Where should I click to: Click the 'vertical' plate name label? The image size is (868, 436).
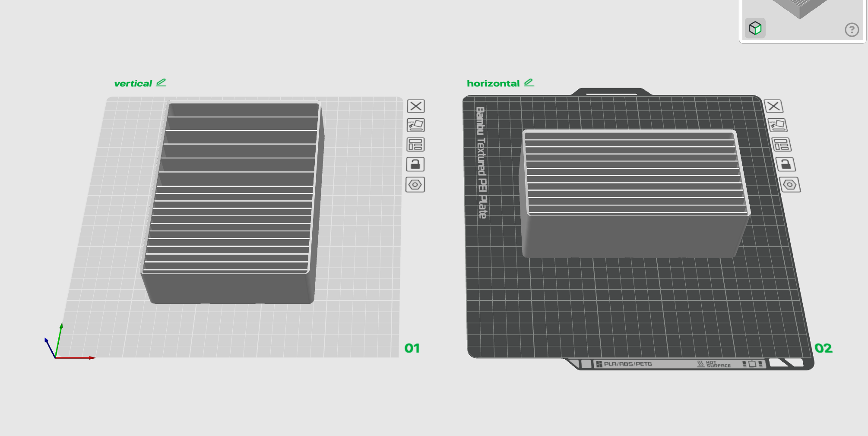point(133,83)
